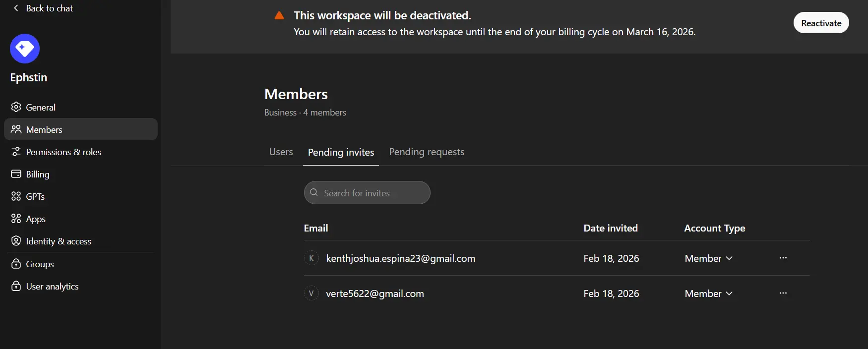Click the Apps icon in sidebar

(x=16, y=219)
